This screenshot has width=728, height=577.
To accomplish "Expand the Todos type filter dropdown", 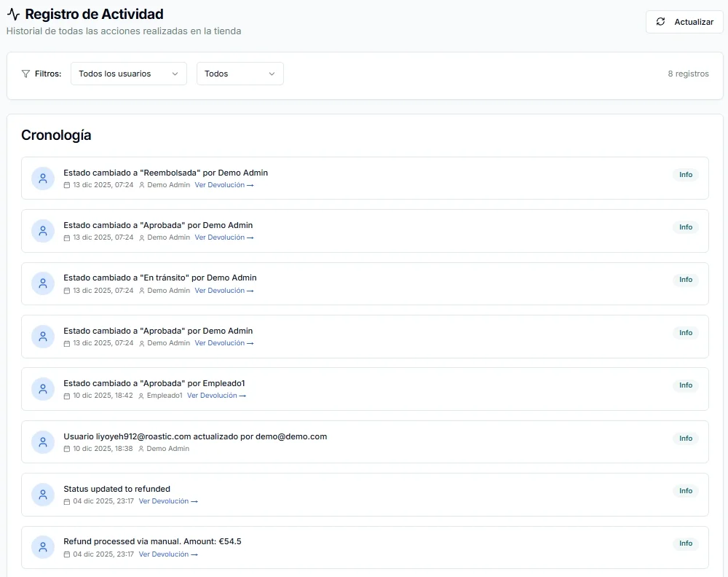I will point(240,74).
